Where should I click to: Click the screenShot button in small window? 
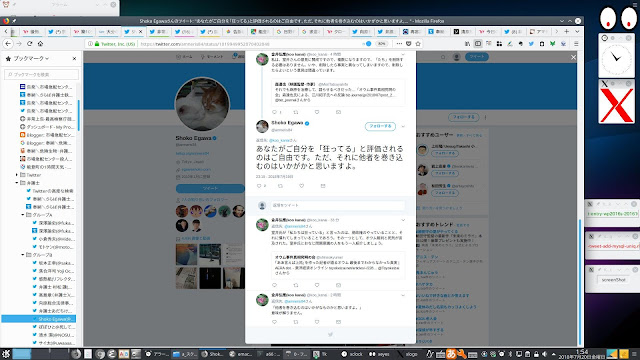coord(613,280)
